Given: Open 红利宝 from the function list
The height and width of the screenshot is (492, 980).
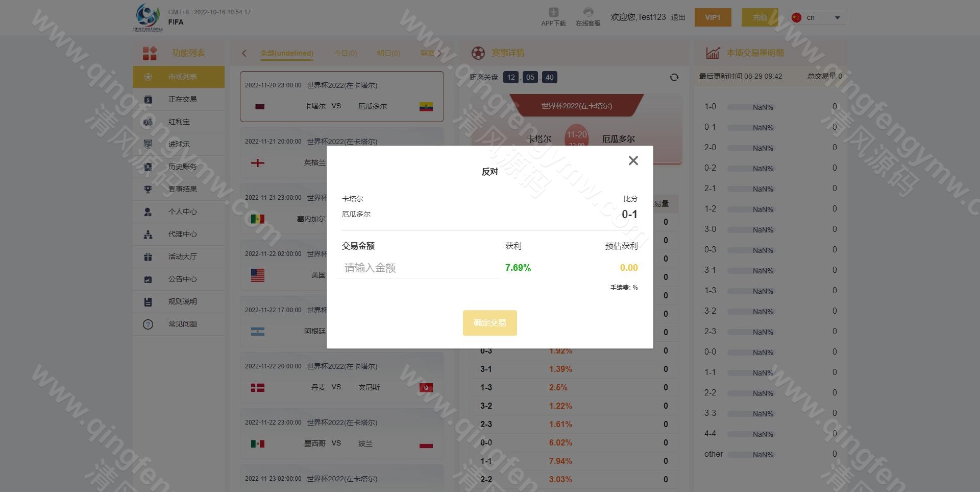Looking at the screenshot, I should click(x=179, y=122).
